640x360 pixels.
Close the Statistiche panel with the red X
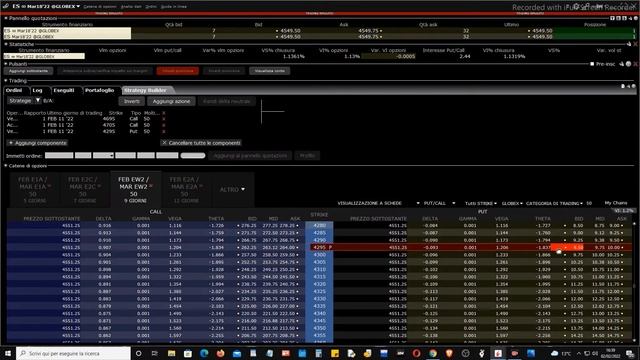[x=636, y=44]
